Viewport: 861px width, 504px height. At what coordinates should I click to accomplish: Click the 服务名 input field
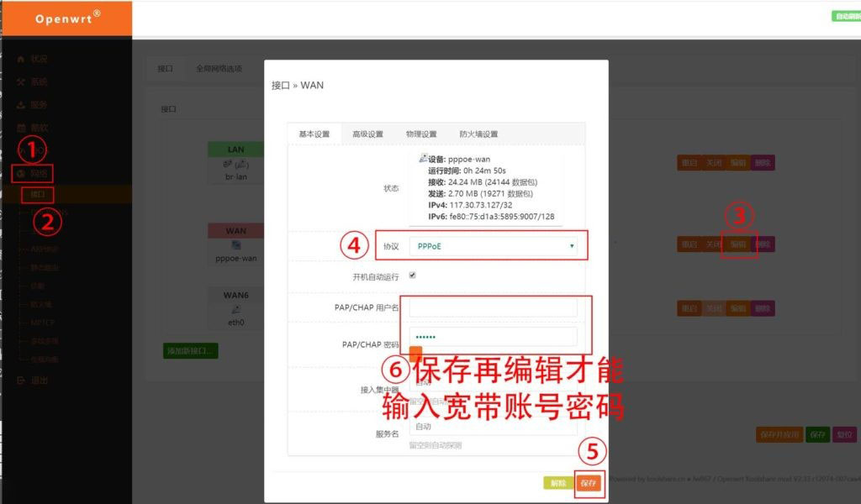493,427
